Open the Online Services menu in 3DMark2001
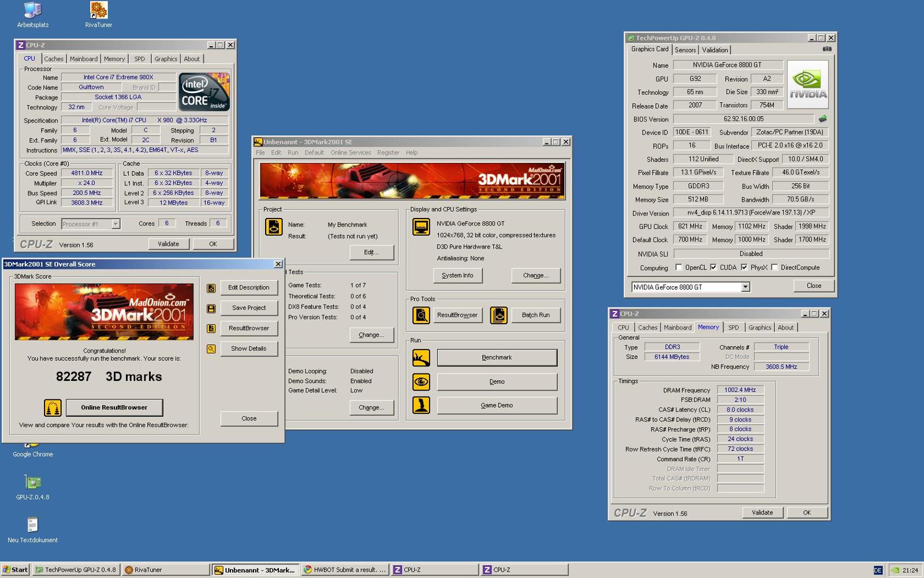Viewport: 924px width, 578px height. [x=351, y=153]
